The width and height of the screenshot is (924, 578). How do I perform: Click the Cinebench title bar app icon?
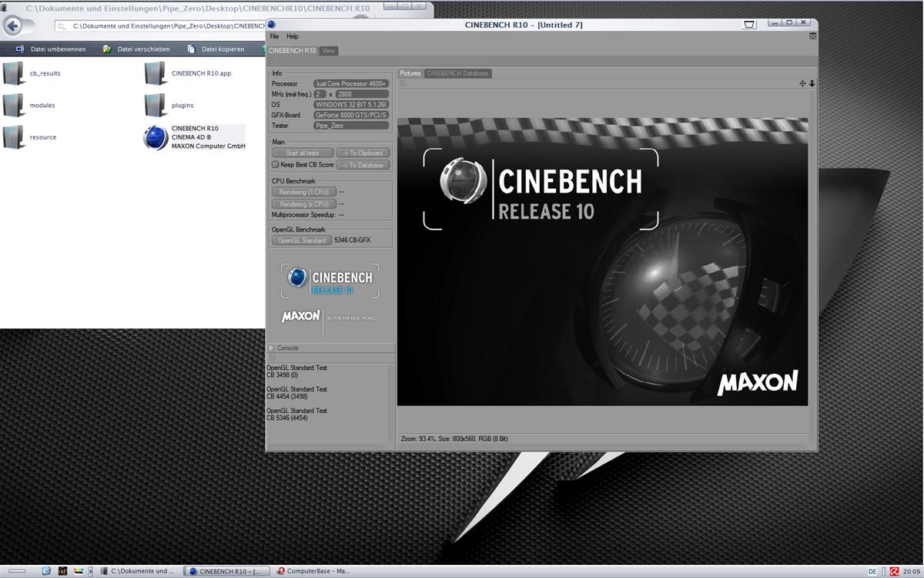pos(271,24)
